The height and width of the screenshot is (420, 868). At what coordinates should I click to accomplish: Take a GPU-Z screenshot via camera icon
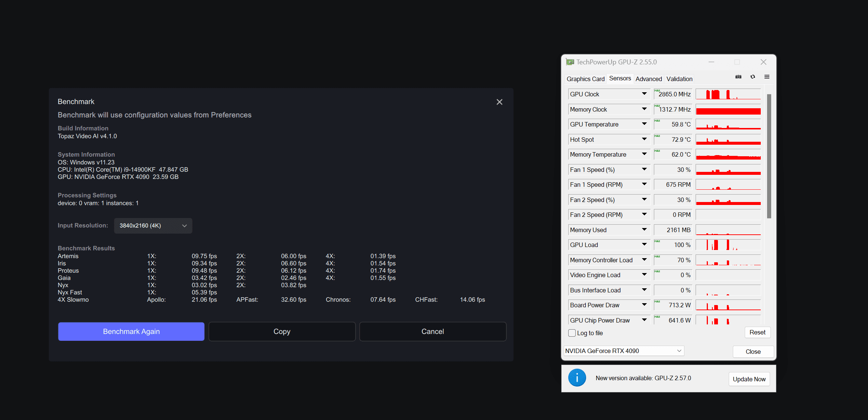tap(738, 77)
